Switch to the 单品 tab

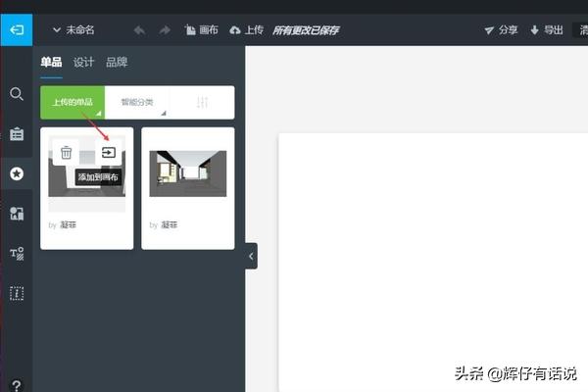point(51,62)
